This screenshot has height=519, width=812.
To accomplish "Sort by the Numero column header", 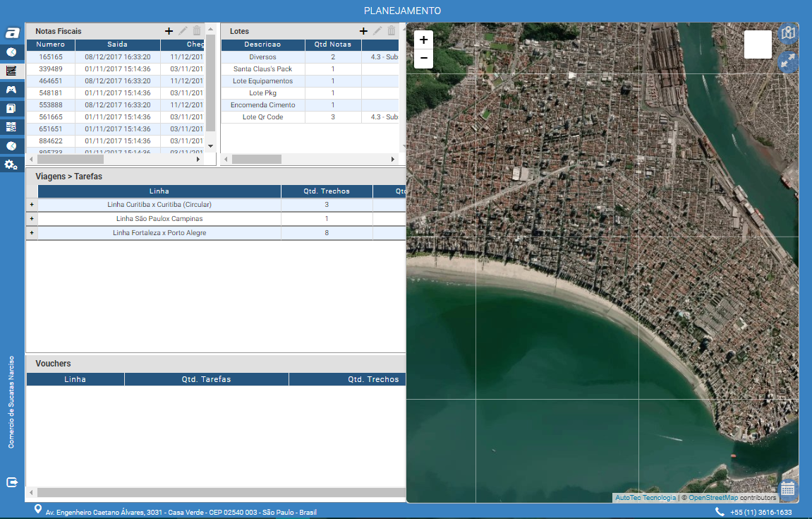I will (51, 44).
